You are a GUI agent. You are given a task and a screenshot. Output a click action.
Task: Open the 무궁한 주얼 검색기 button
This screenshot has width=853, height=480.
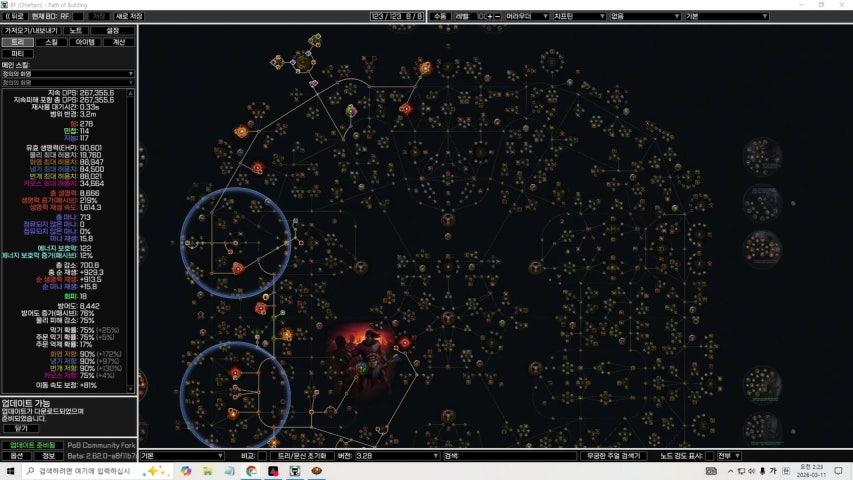coord(613,456)
